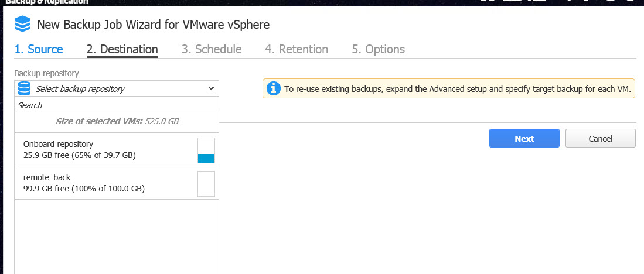Viewport: 644px width, 274px height.
Task: Click the Onboard repository usage bar
Action: pyautogui.click(x=206, y=150)
